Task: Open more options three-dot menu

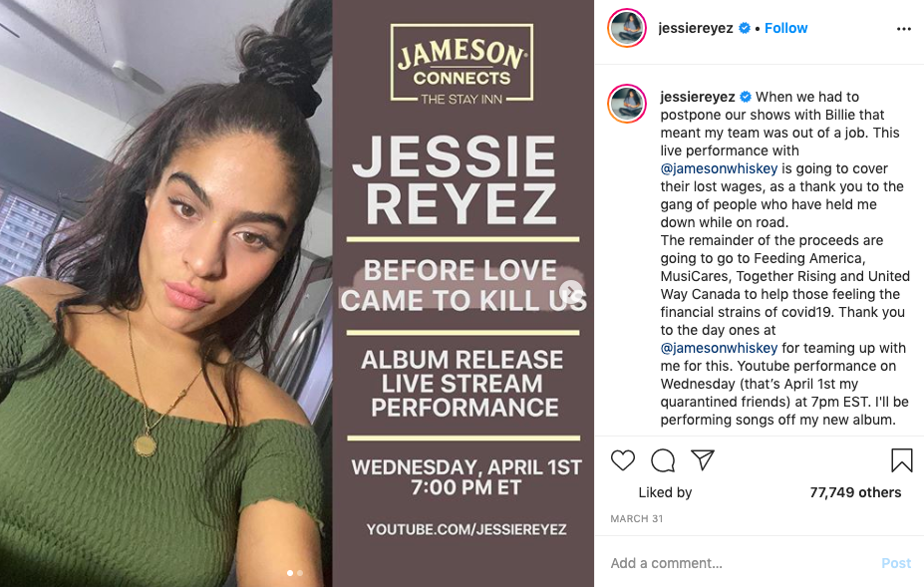Action: [903, 29]
